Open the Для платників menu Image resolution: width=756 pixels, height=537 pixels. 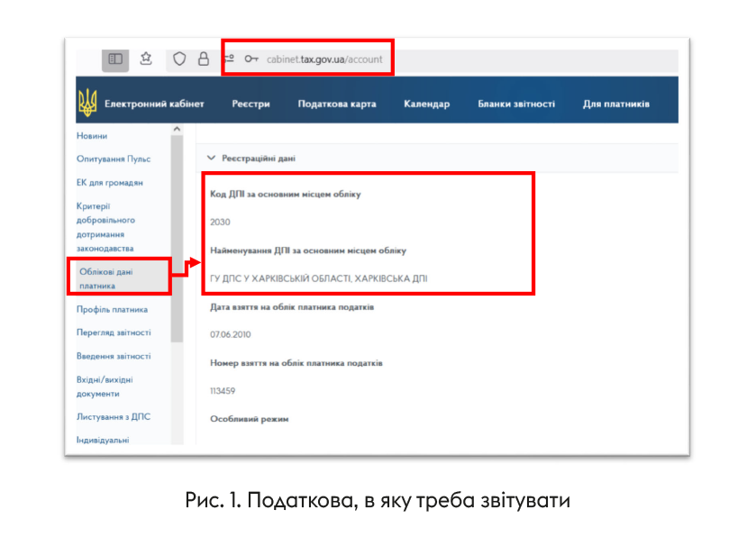(615, 104)
